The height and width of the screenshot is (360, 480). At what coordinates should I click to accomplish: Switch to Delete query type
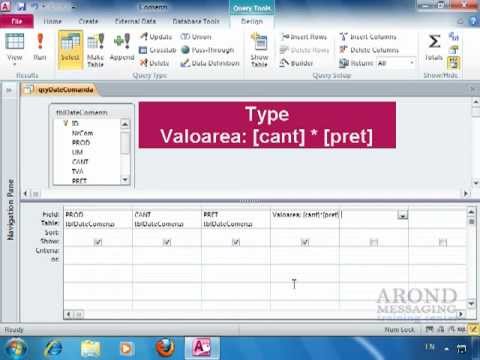pos(155,63)
